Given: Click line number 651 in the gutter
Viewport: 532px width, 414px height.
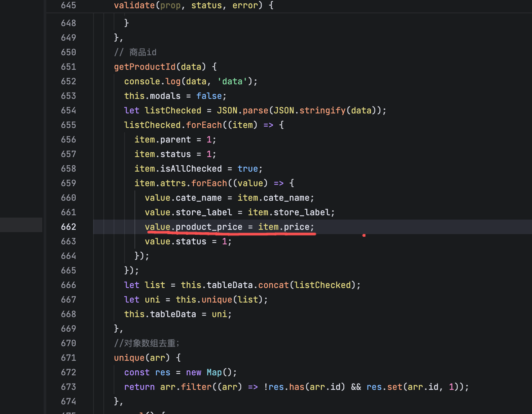Looking at the screenshot, I should [68, 67].
